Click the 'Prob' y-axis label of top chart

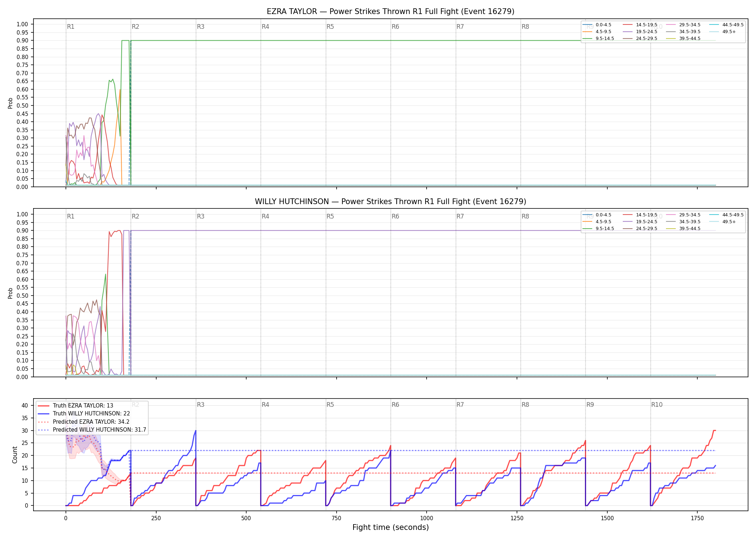point(10,103)
